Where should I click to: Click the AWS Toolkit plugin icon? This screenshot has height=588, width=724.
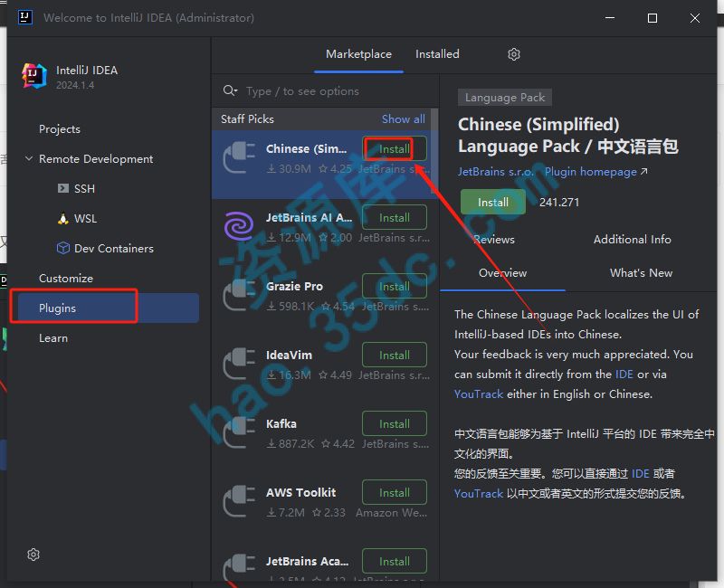239,501
